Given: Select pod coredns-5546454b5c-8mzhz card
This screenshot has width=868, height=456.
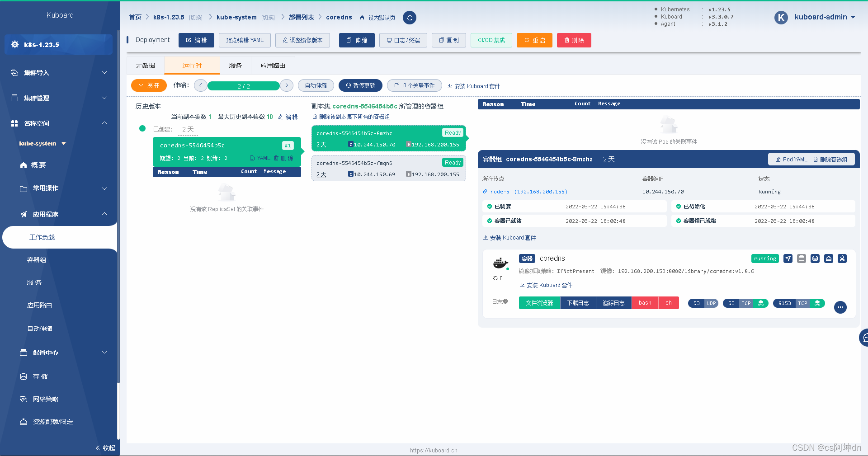Looking at the screenshot, I should point(388,138).
